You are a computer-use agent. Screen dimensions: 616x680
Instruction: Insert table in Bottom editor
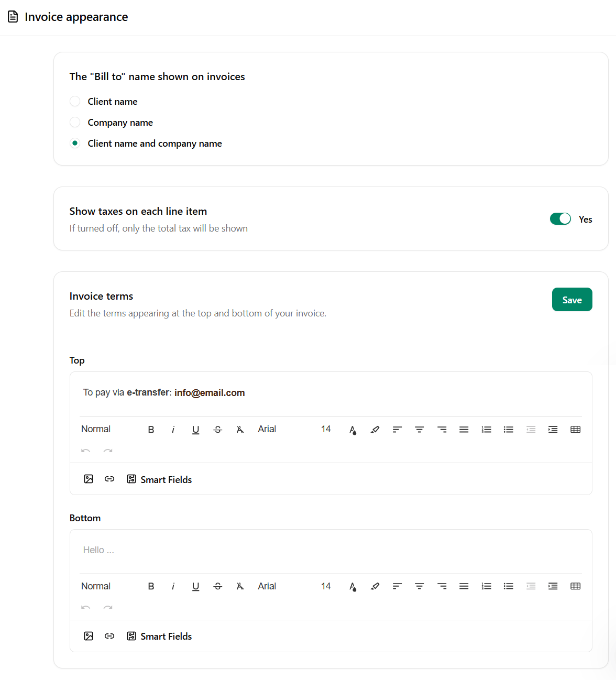[x=576, y=586]
